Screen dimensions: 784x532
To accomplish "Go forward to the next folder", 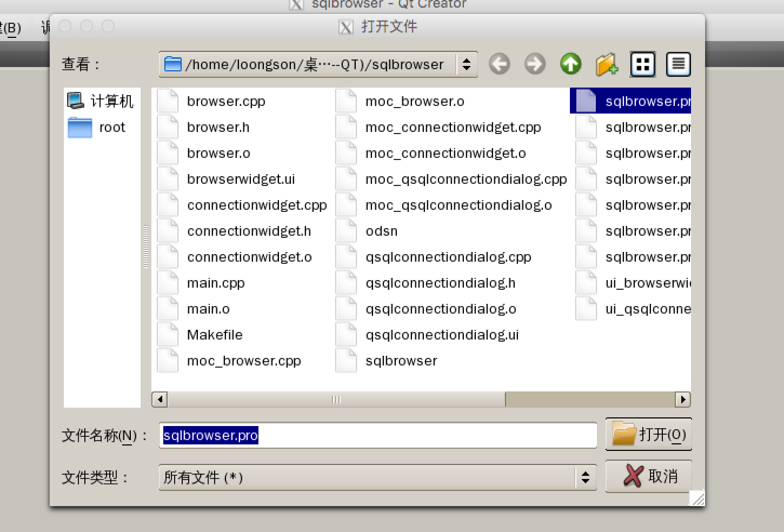I will (x=535, y=64).
